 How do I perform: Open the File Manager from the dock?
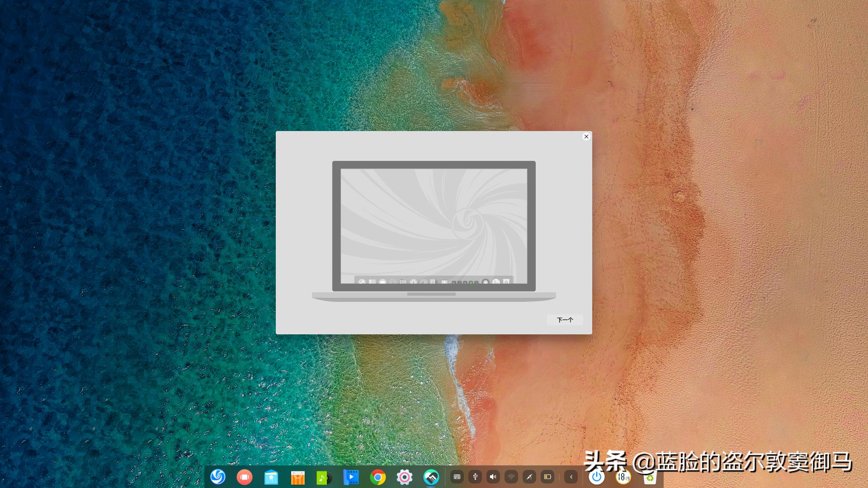click(x=272, y=477)
